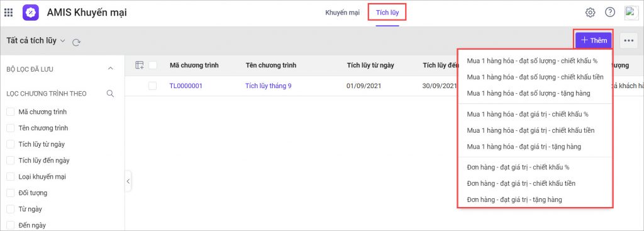Collapse the filter sidebar with arrow handle

tap(128, 181)
